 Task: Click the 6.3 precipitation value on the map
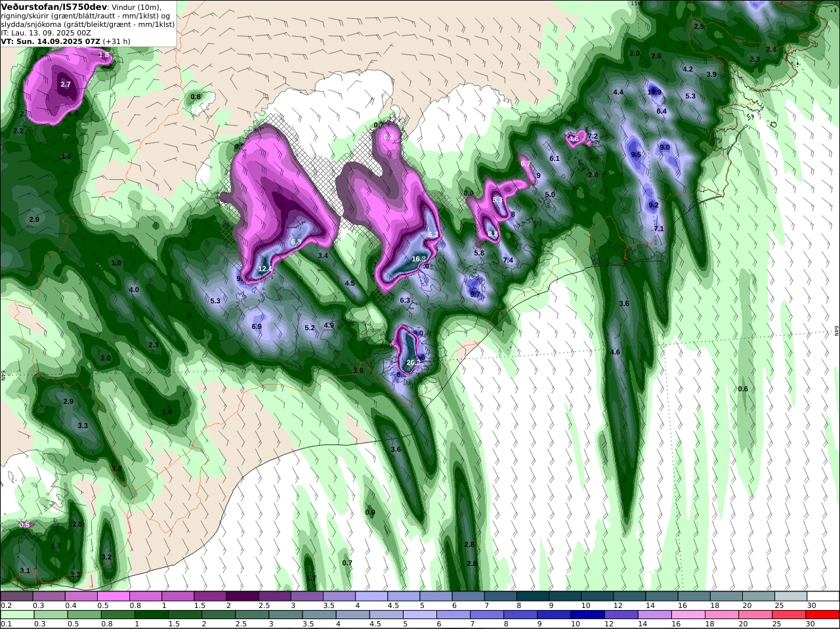click(405, 301)
